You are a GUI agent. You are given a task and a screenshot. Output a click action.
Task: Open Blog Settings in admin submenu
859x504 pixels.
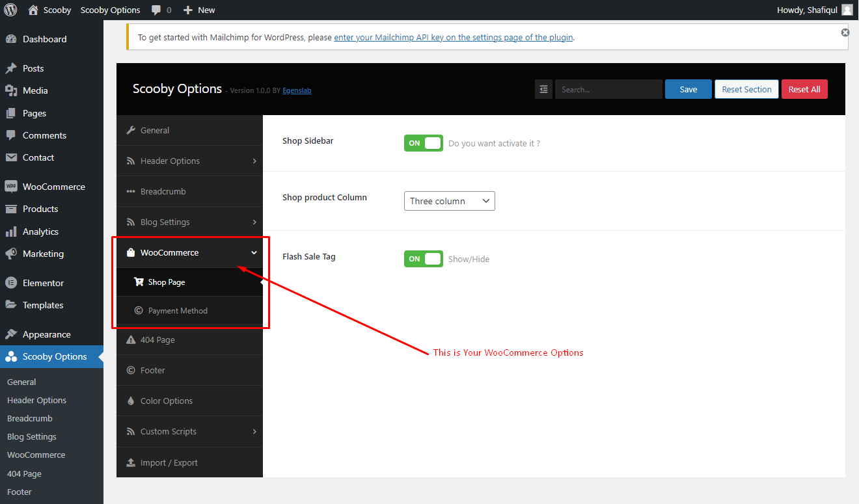(32, 436)
